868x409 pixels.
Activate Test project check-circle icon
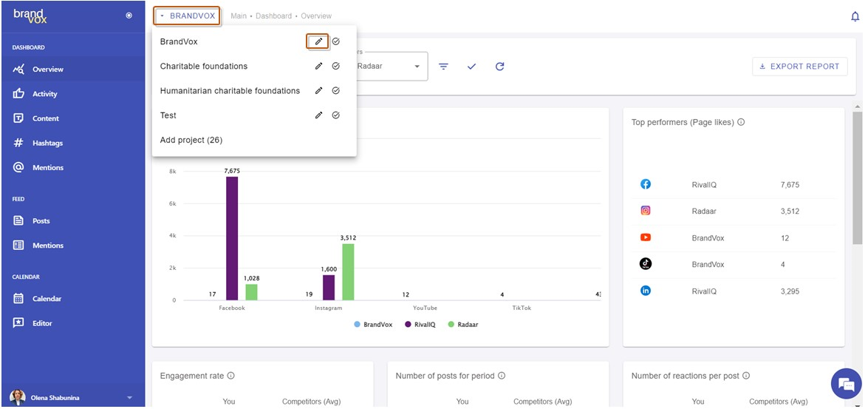(x=336, y=115)
